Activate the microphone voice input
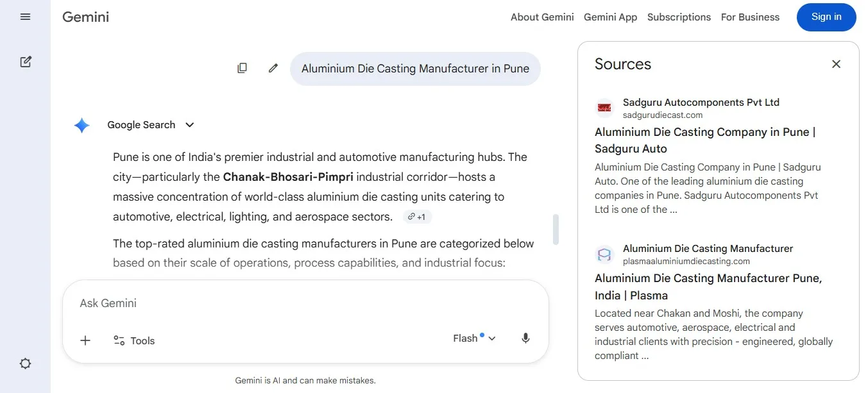This screenshot has width=868, height=393. tap(525, 339)
